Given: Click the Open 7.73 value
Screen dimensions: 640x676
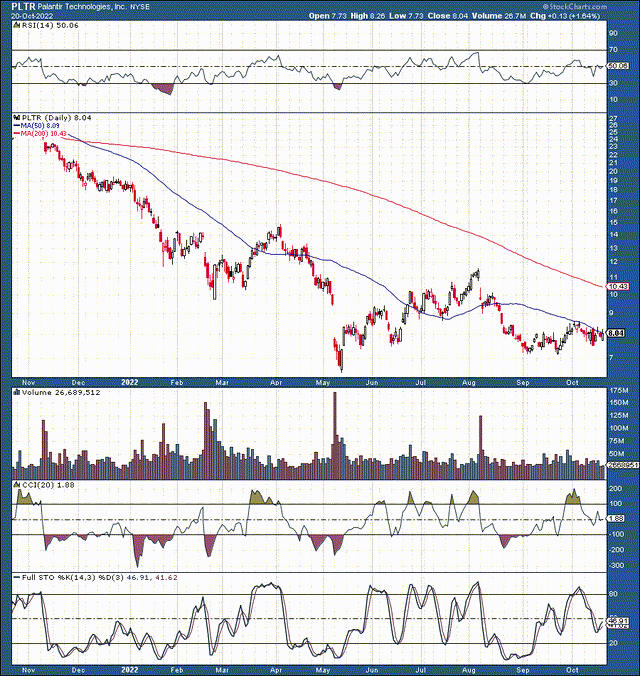Looking at the screenshot, I should coord(328,16).
